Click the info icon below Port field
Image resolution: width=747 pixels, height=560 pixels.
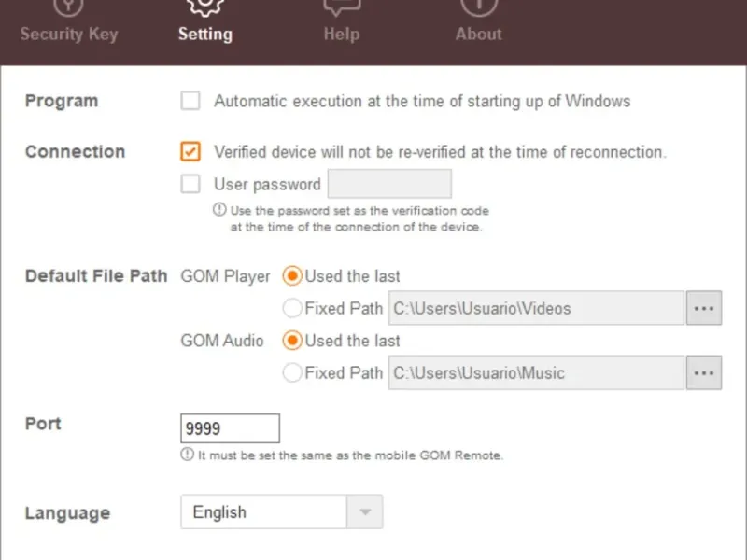[187, 455]
